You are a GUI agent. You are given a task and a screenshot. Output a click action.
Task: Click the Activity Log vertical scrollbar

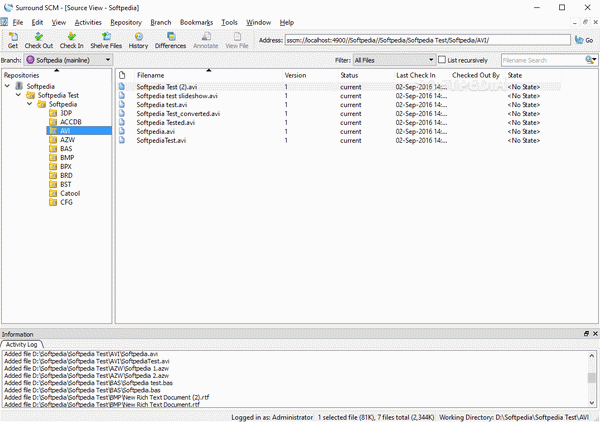tap(594, 378)
